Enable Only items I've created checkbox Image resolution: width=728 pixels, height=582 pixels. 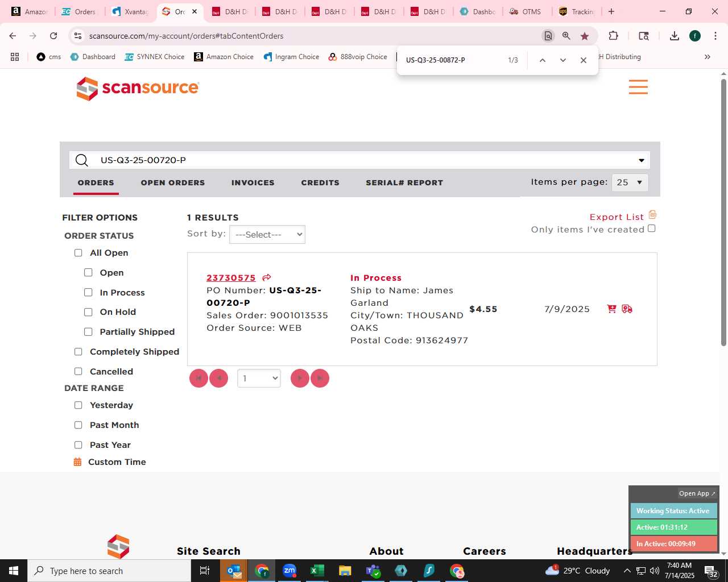652,228
